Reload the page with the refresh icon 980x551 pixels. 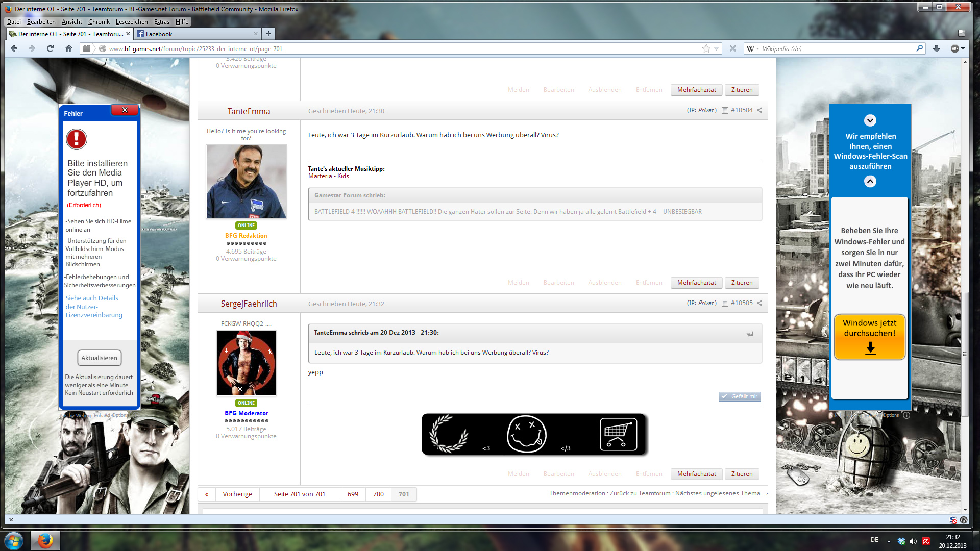pos(50,48)
